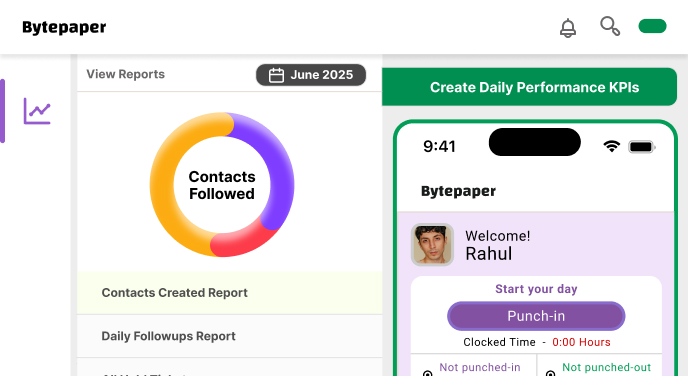The height and width of the screenshot is (376, 688).
Task: Click the purple segment of the donut chart
Action: pos(276,162)
